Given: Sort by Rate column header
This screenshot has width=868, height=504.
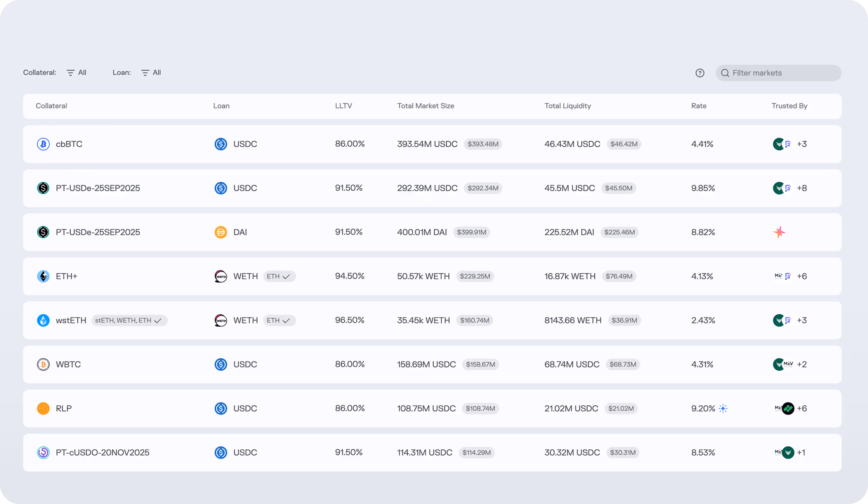Looking at the screenshot, I should [699, 106].
